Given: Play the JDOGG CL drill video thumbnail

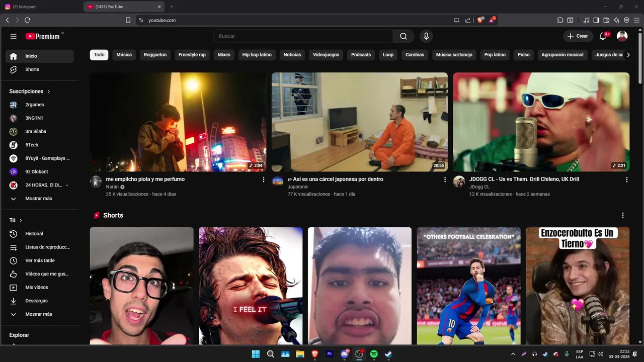Looking at the screenshot, I should (x=541, y=122).
